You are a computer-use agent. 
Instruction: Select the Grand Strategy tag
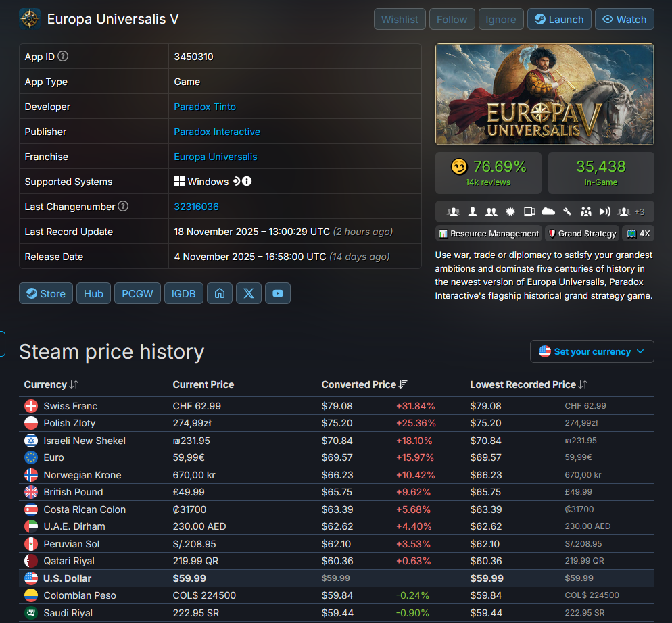coord(581,234)
